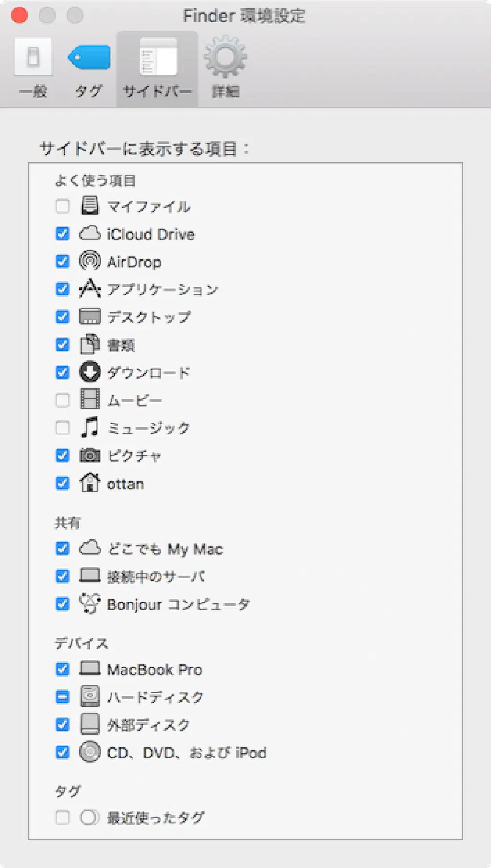Click the ottan home folder icon
This screenshot has height=868, width=491.
(90, 483)
